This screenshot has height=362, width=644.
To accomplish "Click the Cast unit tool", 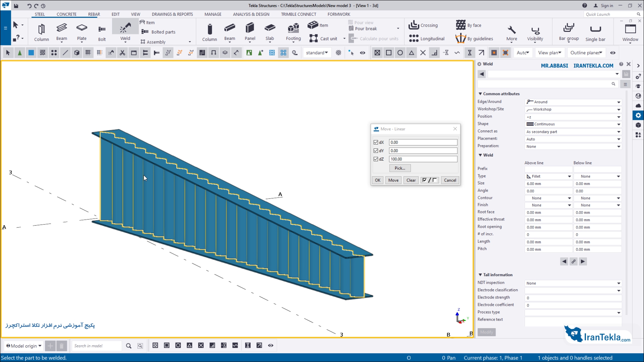I will pos(323,39).
